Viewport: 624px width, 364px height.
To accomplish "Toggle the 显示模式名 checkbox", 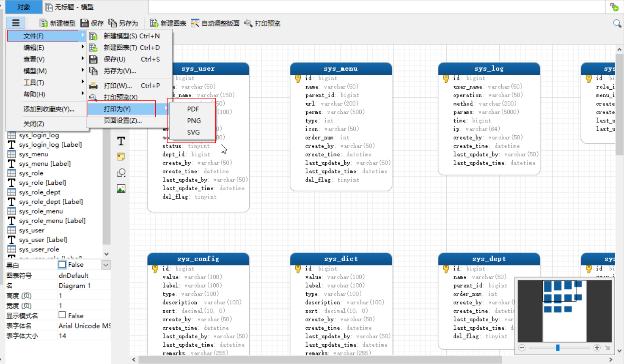I will click(62, 315).
